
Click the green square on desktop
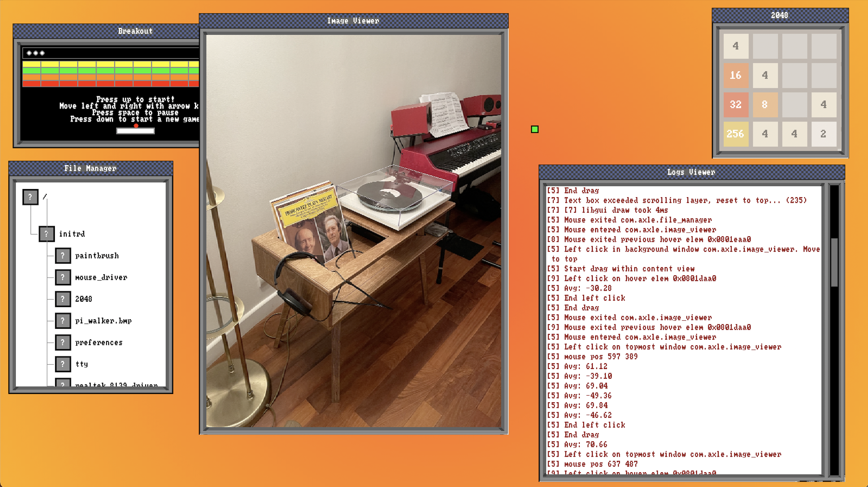pos(534,129)
